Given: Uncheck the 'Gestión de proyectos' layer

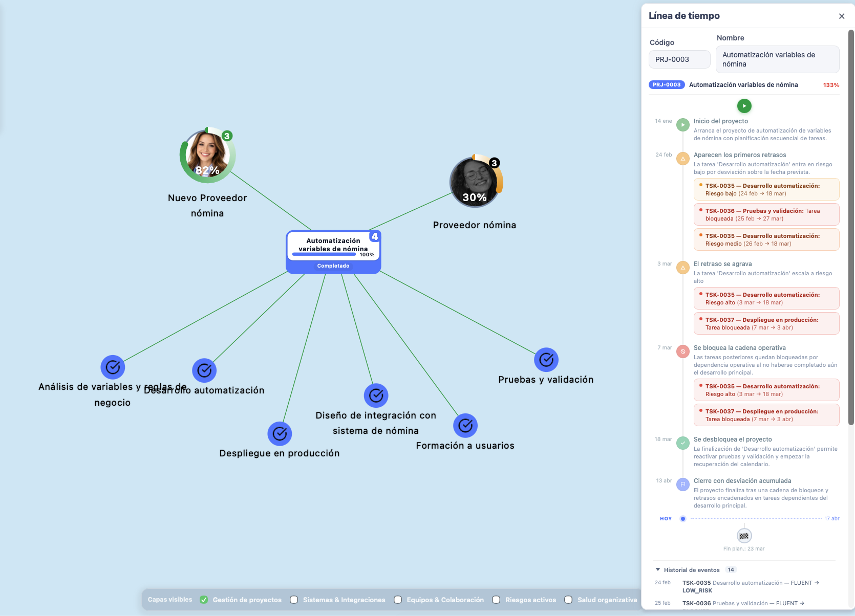Looking at the screenshot, I should point(204,600).
